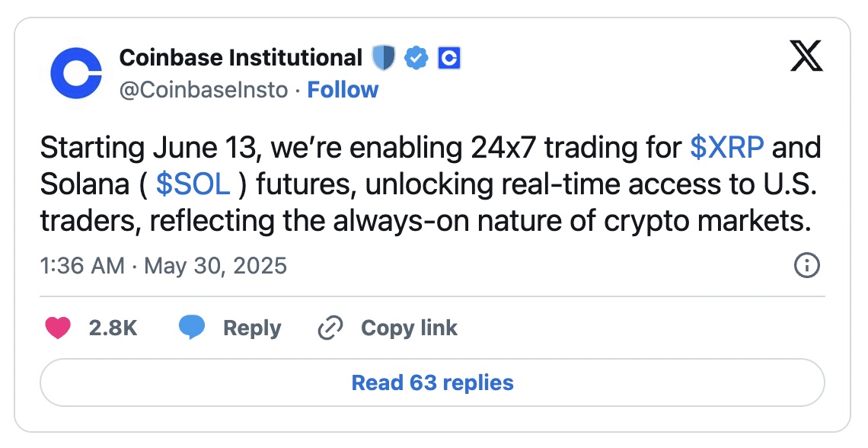Click the blue shield badge icon
The height and width of the screenshot is (448, 868).
pyautogui.click(x=383, y=58)
